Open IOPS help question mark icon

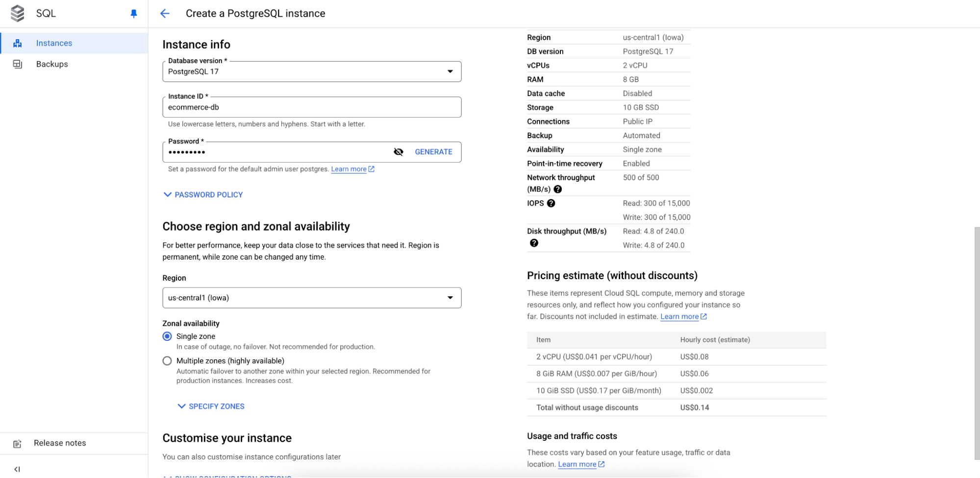[551, 203]
